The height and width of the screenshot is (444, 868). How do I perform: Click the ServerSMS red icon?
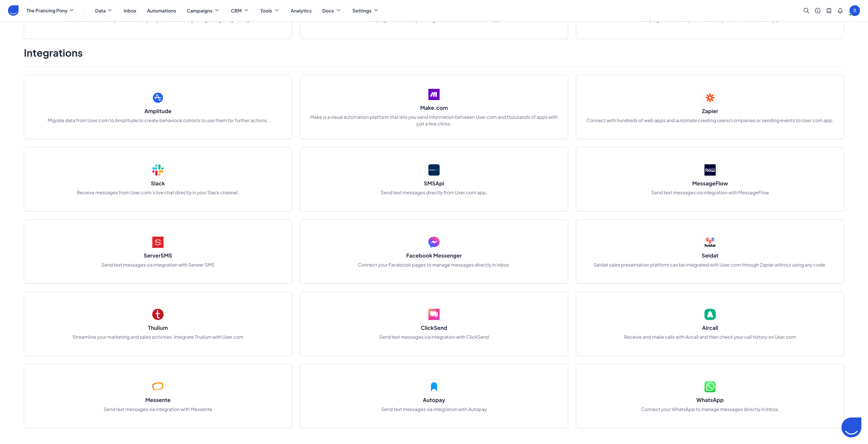click(158, 242)
